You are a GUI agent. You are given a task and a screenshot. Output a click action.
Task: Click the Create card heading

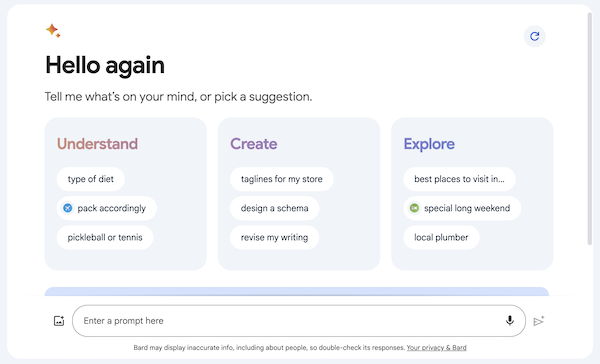click(254, 144)
